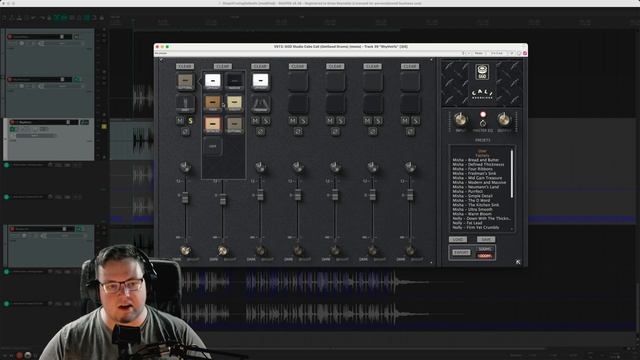This screenshot has height=360, width=640.
Task: Click the first channel's bottom knob
Action: tap(185, 250)
